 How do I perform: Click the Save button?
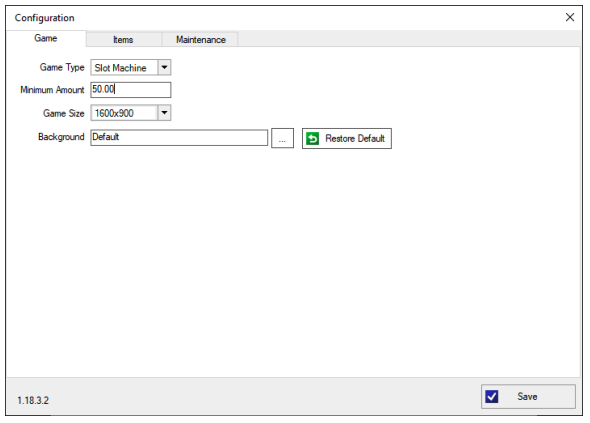[x=528, y=396]
